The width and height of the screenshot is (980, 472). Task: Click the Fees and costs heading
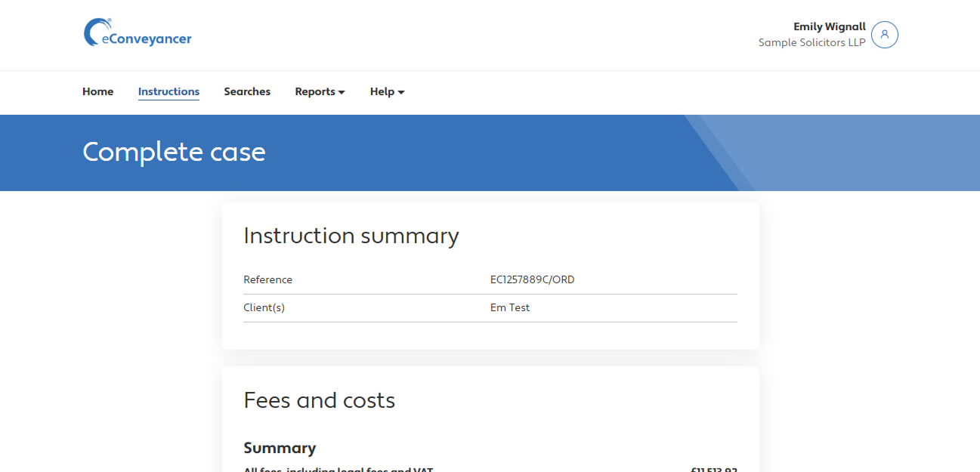(x=320, y=400)
